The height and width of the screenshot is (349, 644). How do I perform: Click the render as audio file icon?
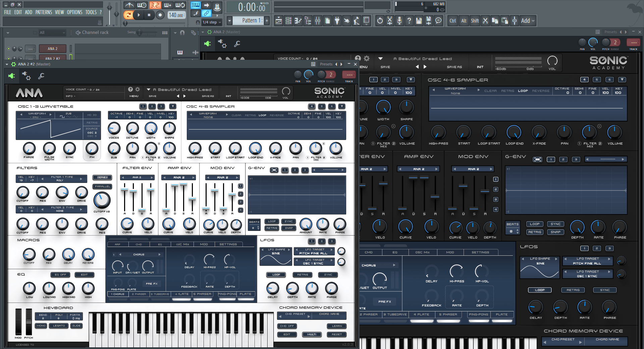(428, 21)
